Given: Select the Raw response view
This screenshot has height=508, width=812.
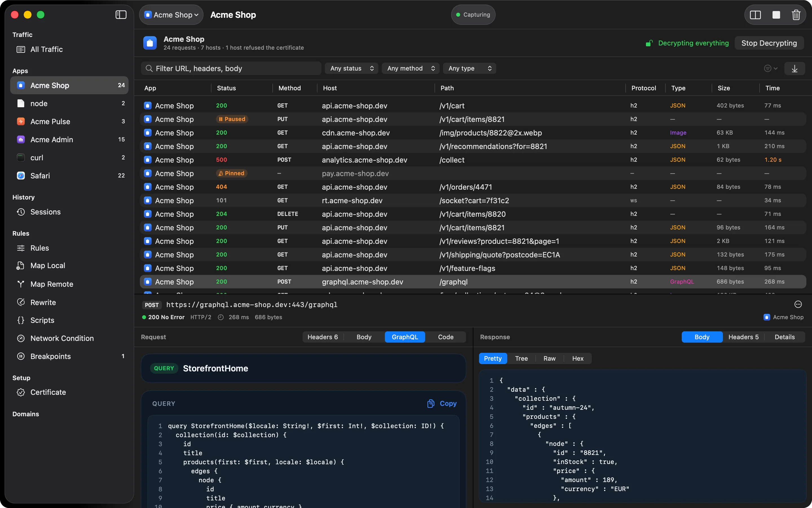Looking at the screenshot, I should (549, 358).
